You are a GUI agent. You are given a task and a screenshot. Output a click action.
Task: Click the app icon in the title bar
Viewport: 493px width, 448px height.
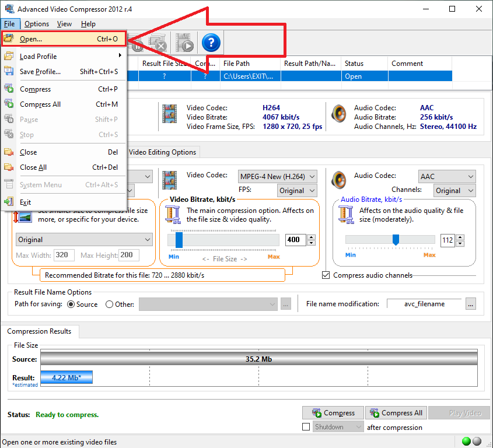(9, 9)
